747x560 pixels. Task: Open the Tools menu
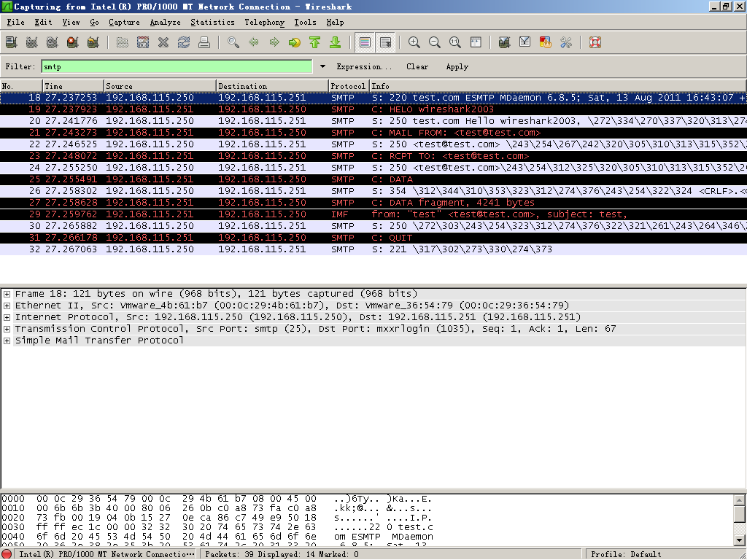(305, 23)
